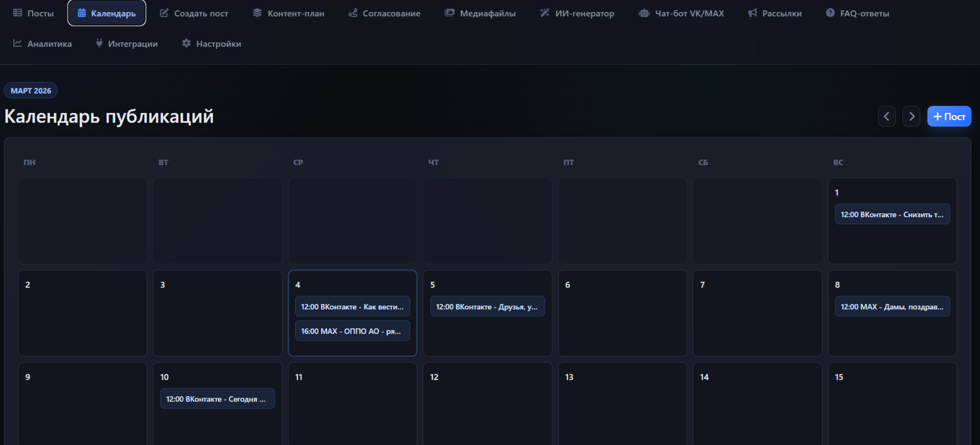
Task: Switch to Согласование tab
Action: tap(385, 13)
